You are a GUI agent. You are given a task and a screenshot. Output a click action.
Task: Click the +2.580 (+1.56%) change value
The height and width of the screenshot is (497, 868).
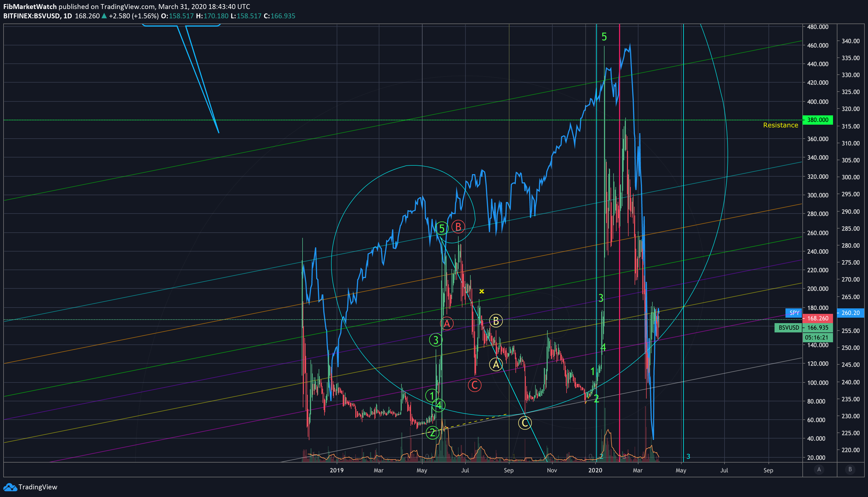click(134, 16)
